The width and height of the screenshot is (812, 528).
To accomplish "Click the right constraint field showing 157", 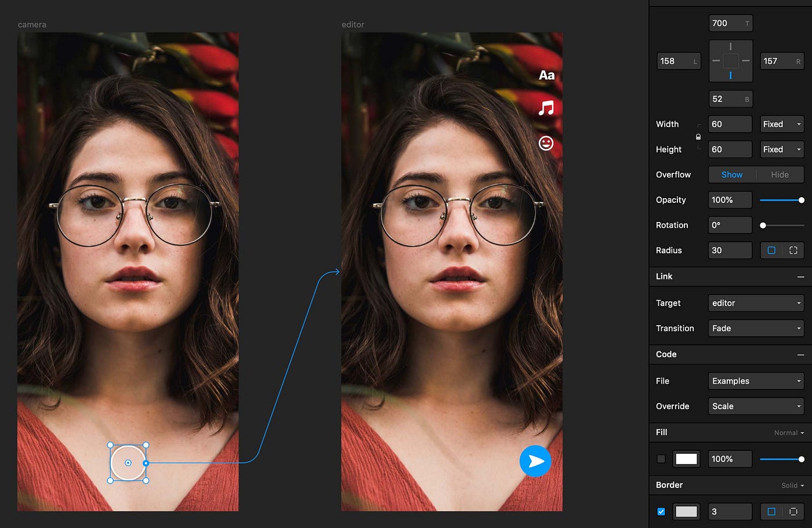I will 782,61.
